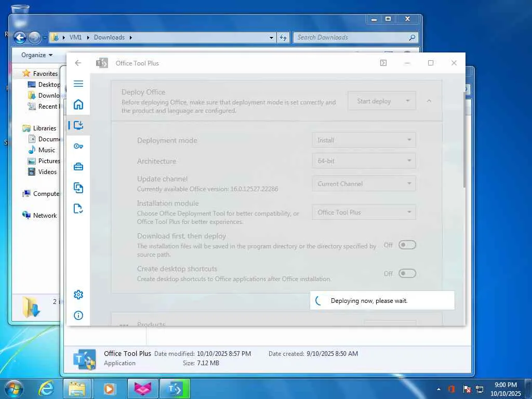Open the document convert icon in sidebar
Viewport: 532px width, 399px height.
[78, 188]
